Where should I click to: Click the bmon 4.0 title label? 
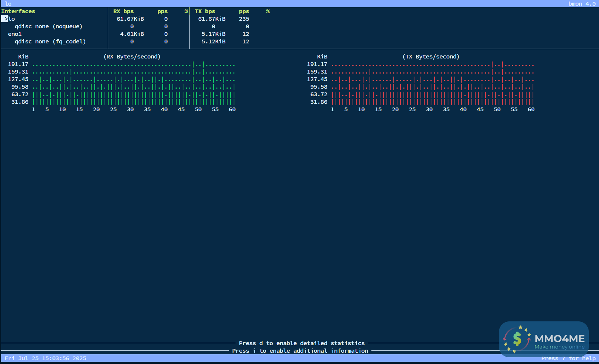tap(582, 4)
